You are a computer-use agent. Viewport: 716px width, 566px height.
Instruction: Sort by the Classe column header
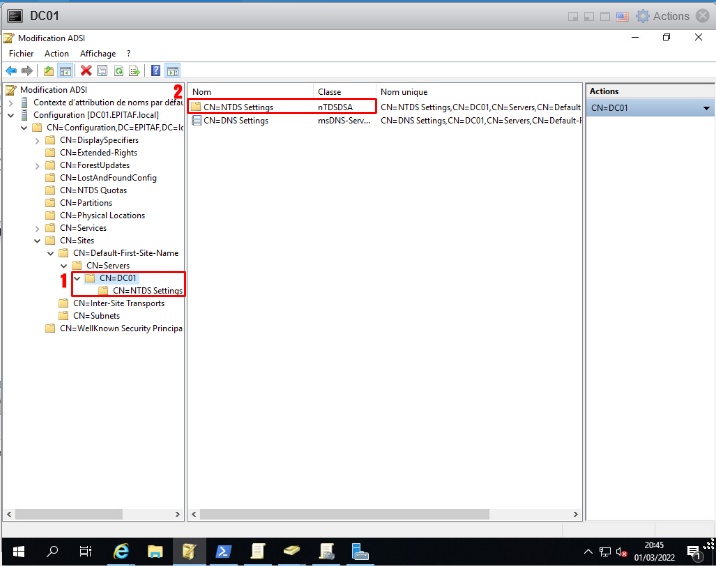point(330,91)
